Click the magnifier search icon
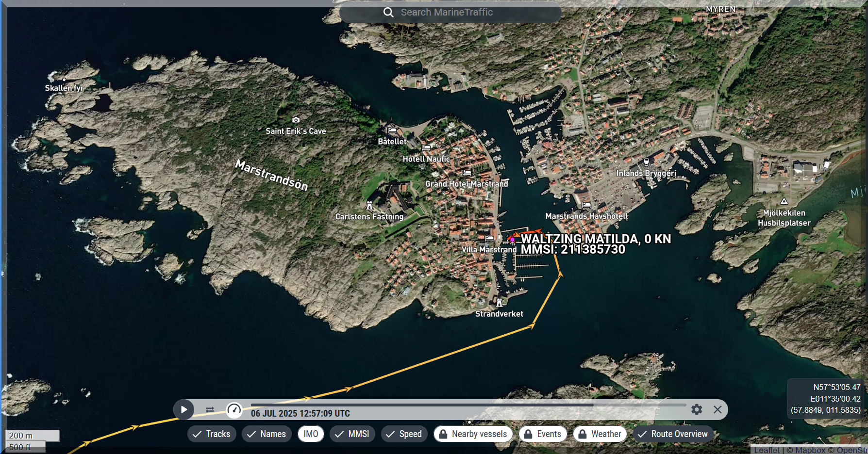Image resolution: width=868 pixels, height=454 pixels. click(x=388, y=13)
